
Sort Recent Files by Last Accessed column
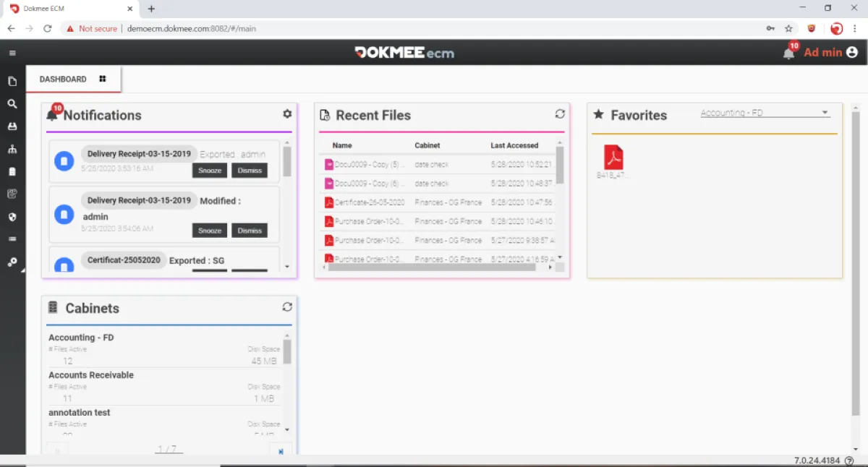pyautogui.click(x=514, y=145)
